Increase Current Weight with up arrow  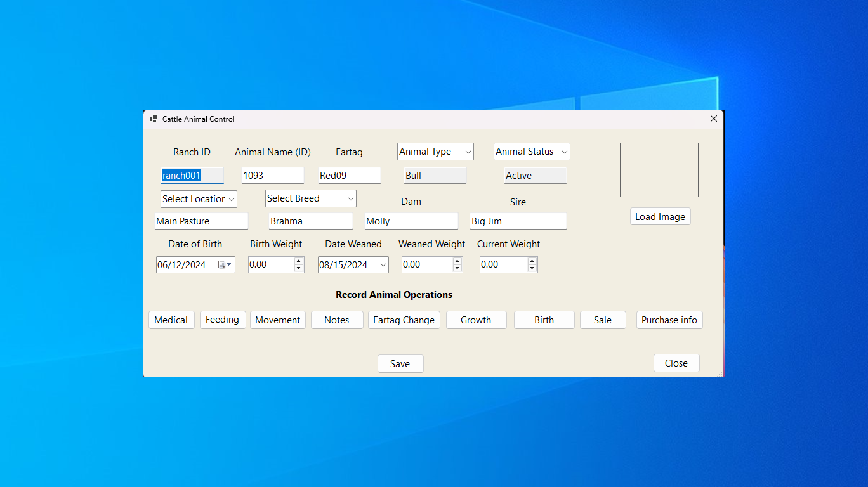tap(532, 261)
